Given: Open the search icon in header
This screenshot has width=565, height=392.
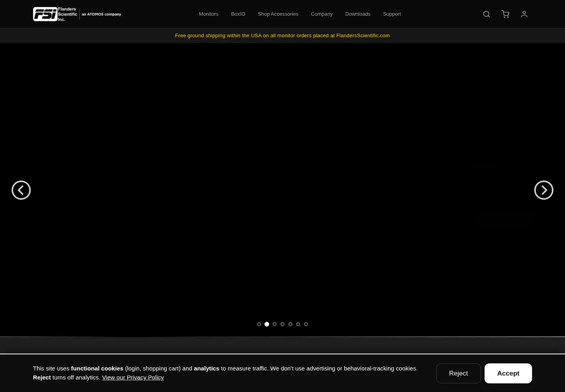Looking at the screenshot, I should (x=487, y=14).
